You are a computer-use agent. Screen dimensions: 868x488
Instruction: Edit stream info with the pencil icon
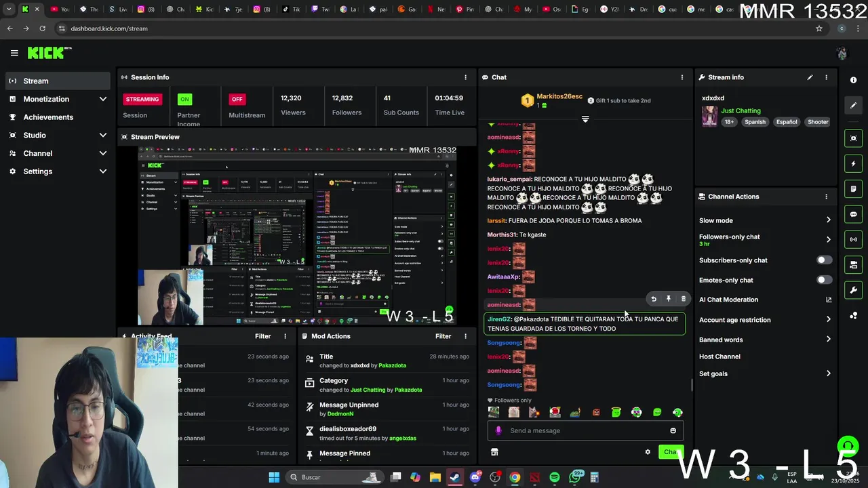(810, 77)
